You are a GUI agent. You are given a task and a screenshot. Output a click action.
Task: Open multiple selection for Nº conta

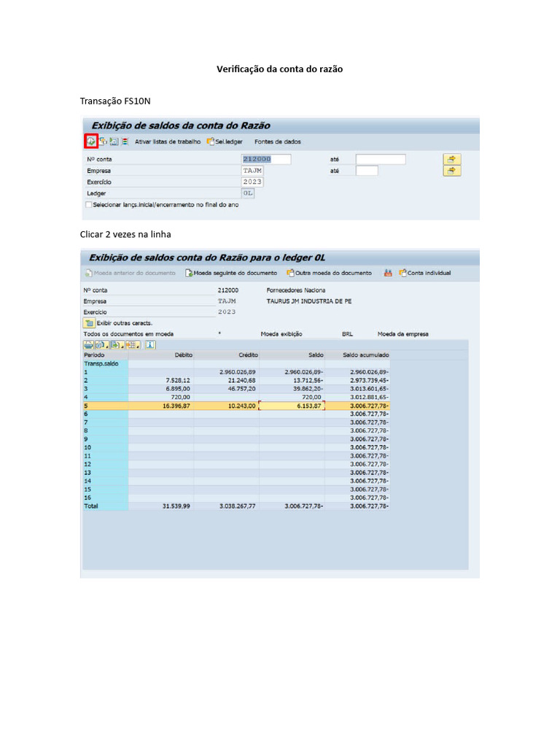(x=452, y=159)
